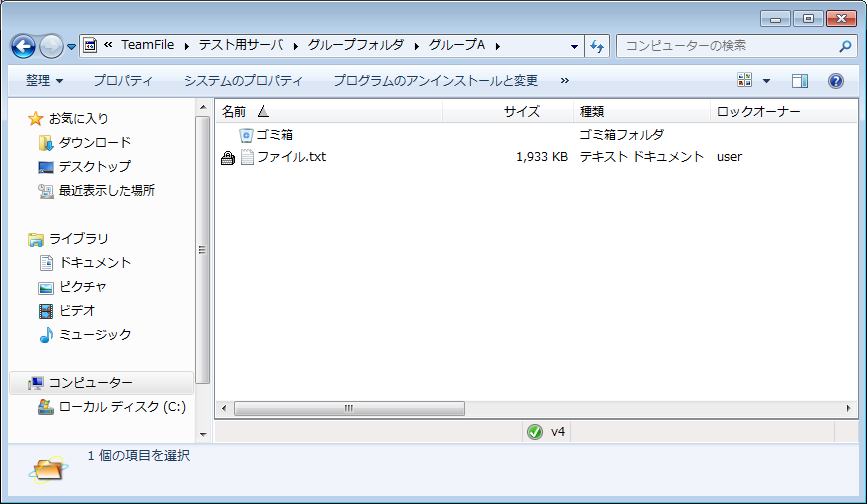Screen dimensions: 867x504
Task: Select ダウンロード in the favorites list
Action: [95, 143]
